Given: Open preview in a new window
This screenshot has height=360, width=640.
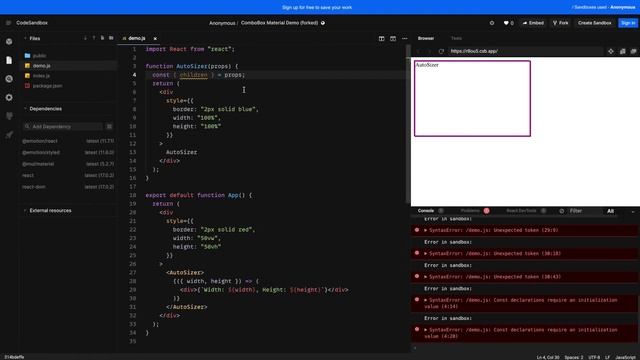Looking at the screenshot, I should 633,51.
